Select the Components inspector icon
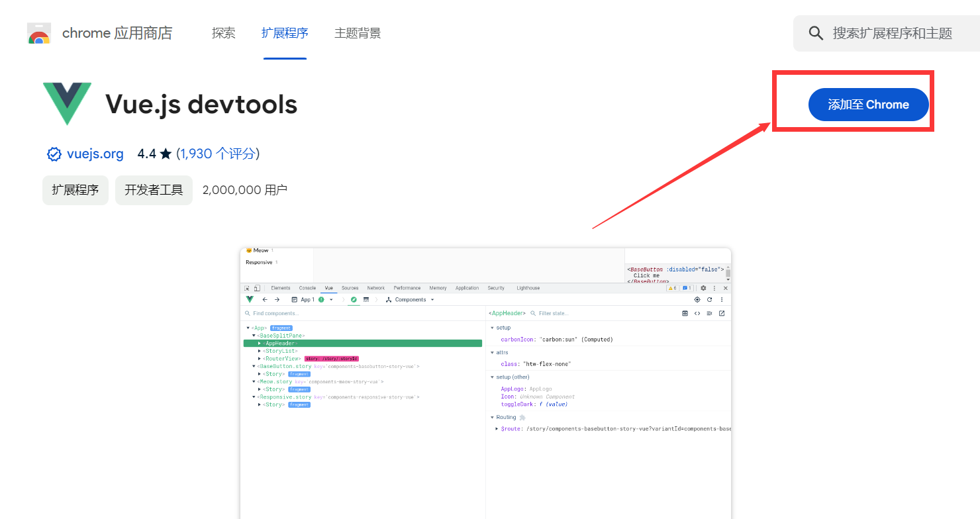This screenshot has height=519, width=980. [389, 299]
